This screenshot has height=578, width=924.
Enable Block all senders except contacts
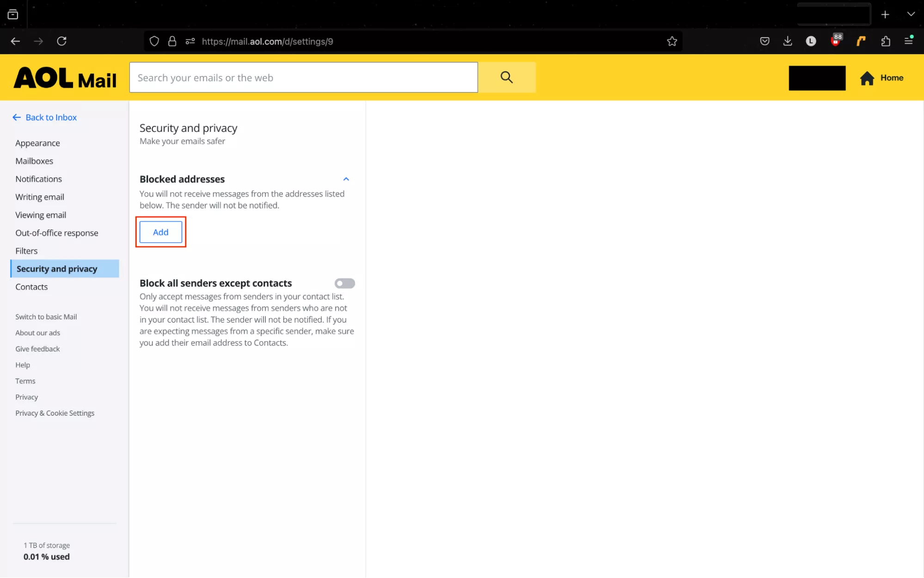pos(344,283)
